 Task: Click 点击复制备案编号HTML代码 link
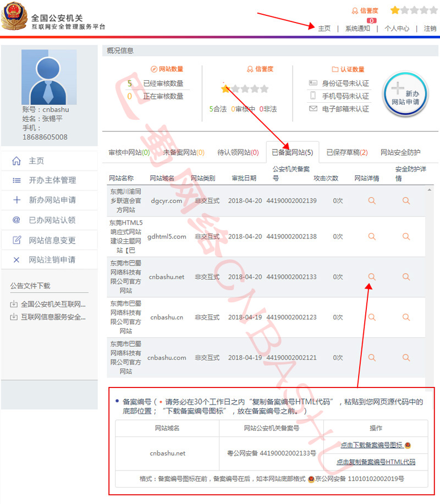click(376, 462)
